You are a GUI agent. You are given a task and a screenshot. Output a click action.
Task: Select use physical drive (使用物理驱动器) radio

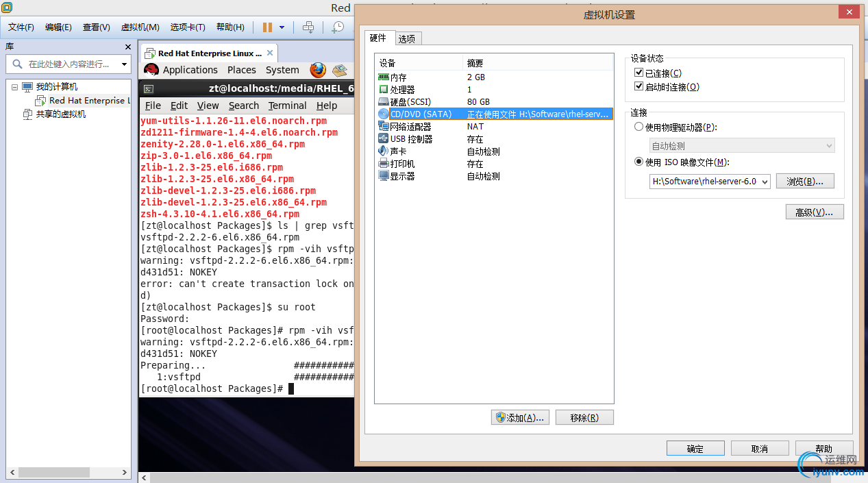coord(639,127)
